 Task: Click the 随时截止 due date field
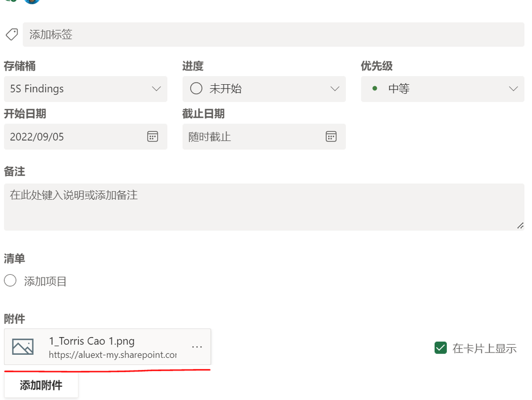(x=264, y=136)
